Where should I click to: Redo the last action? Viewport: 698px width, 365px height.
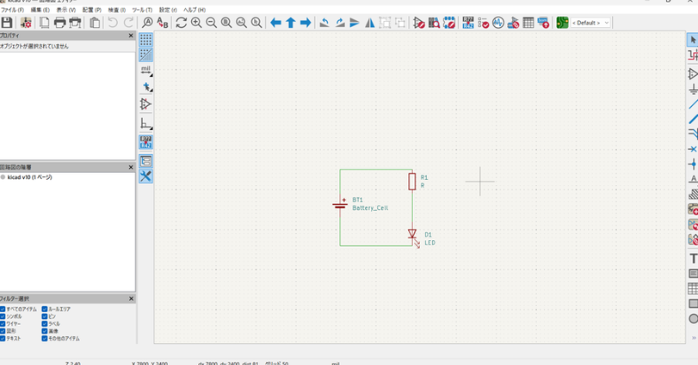pyautogui.click(x=129, y=22)
